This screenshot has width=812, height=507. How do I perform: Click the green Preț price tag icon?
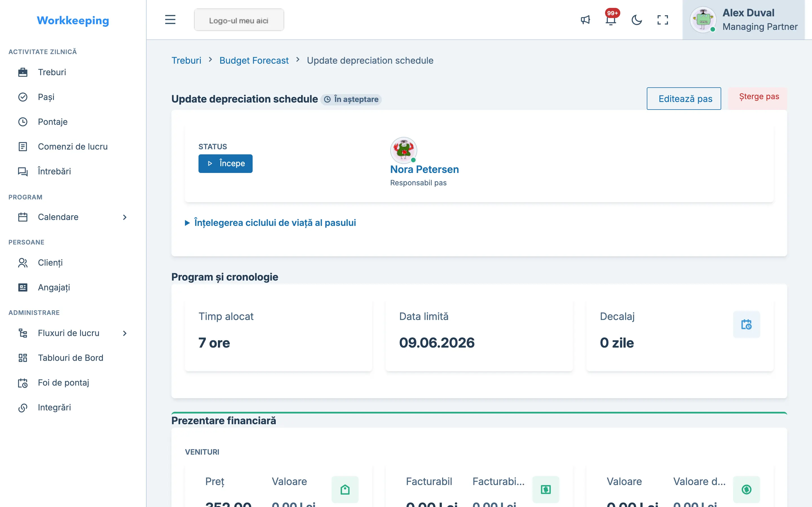345,489
